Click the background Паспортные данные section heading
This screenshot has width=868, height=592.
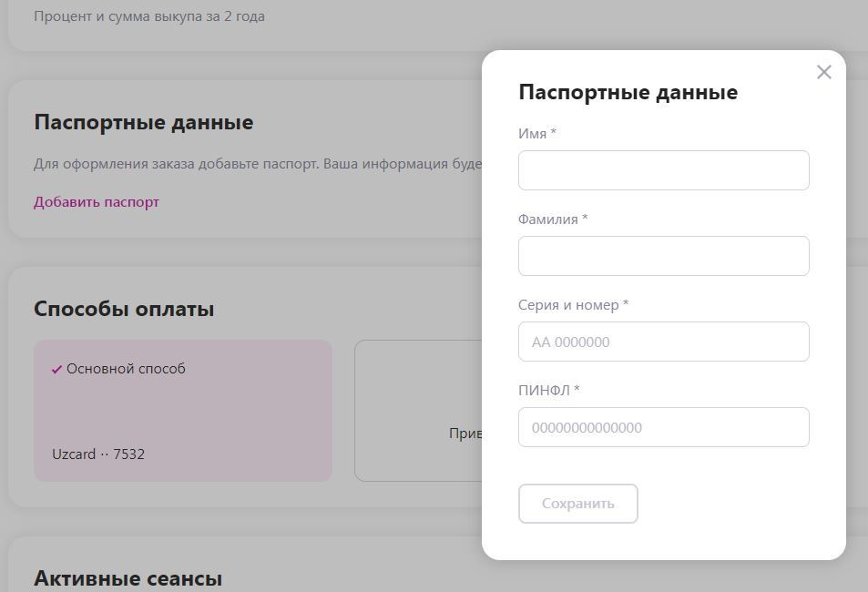pos(143,122)
